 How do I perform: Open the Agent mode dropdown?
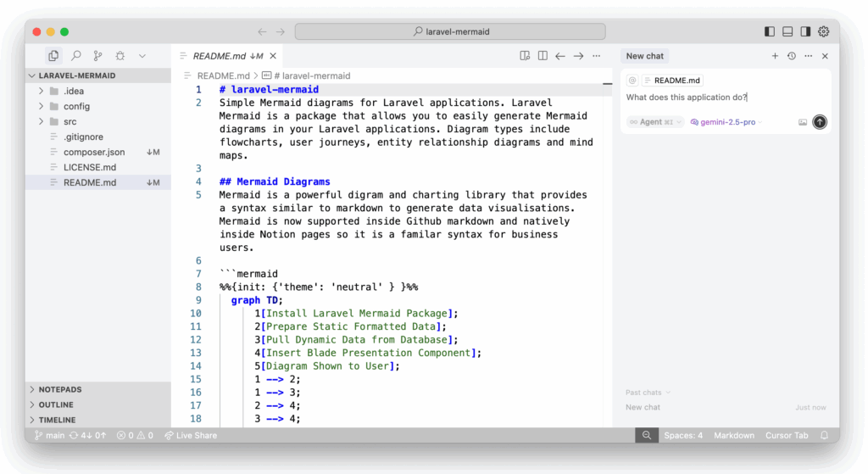pos(655,122)
